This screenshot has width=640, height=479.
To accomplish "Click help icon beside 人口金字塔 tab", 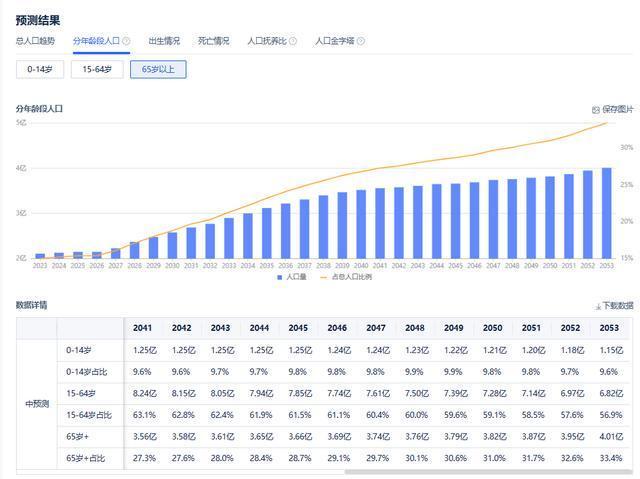I will (x=361, y=41).
